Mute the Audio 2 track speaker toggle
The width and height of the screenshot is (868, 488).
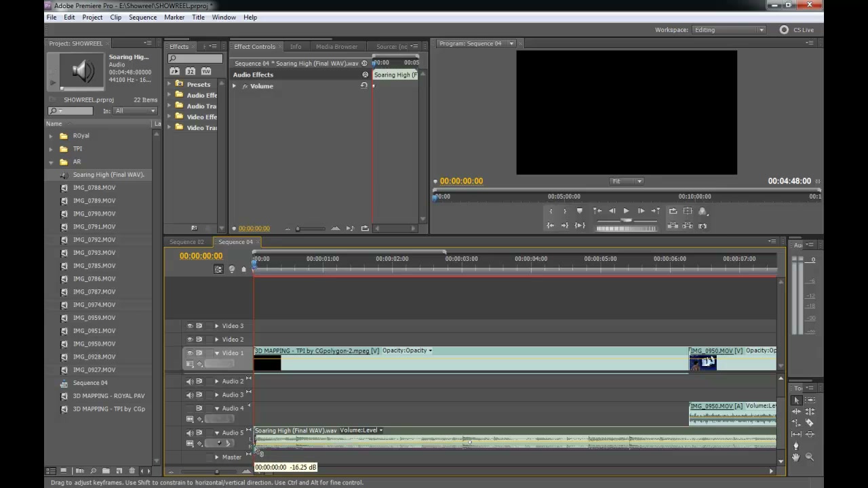[190, 382]
